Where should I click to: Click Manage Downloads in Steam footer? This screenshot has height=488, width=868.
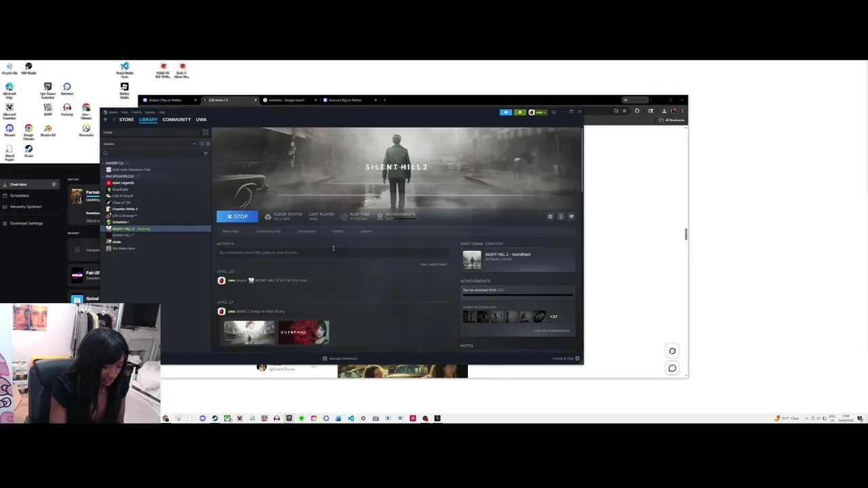pos(339,359)
